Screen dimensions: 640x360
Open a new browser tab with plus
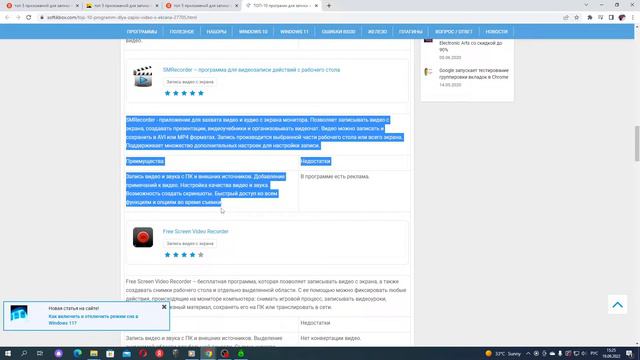click(x=329, y=6)
